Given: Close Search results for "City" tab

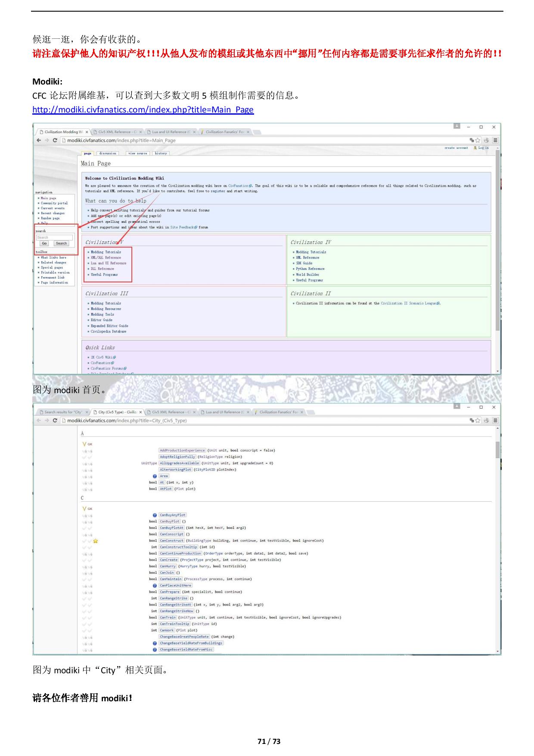Looking at the screenshot, I should (87, 412).
